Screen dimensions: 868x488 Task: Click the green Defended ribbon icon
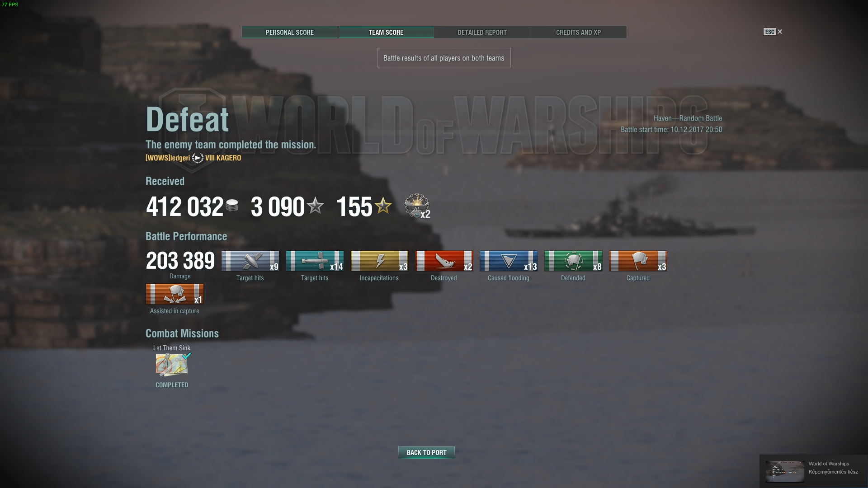click(x=573, y=261)
